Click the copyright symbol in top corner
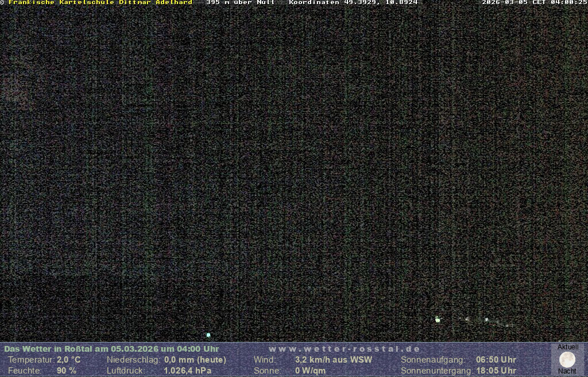Screen dimensions: 588x377 click(x=2, y=3)
